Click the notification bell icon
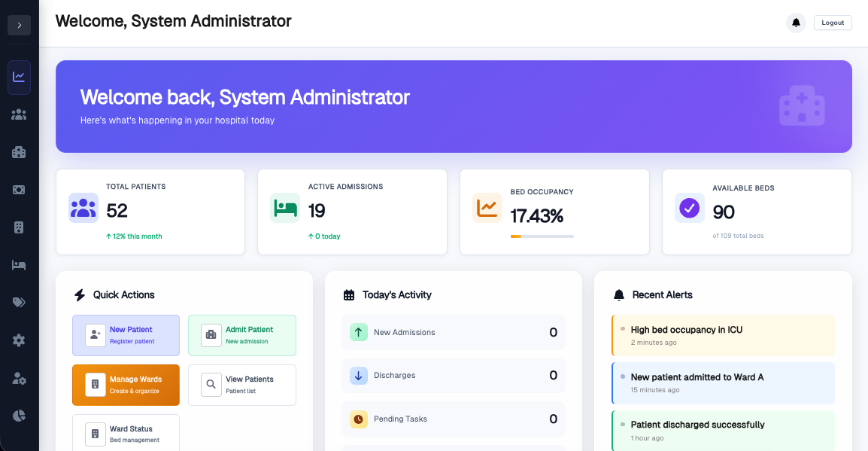Viewport: 868px width, 451px height. click(x=796, y=23)
